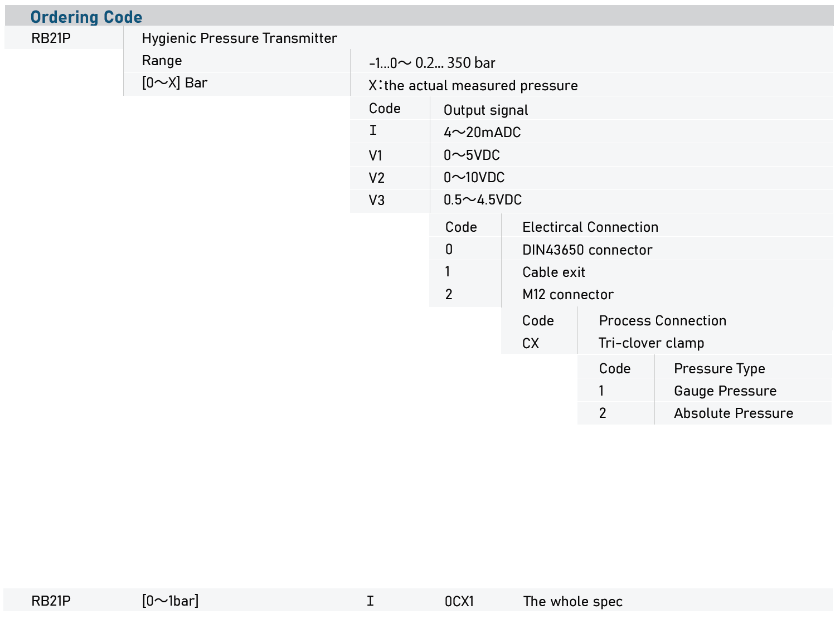The width and height of the screenshot is (840, 619).
Task: Click the Pressure Type column header
Action: [x=719, y=369]
